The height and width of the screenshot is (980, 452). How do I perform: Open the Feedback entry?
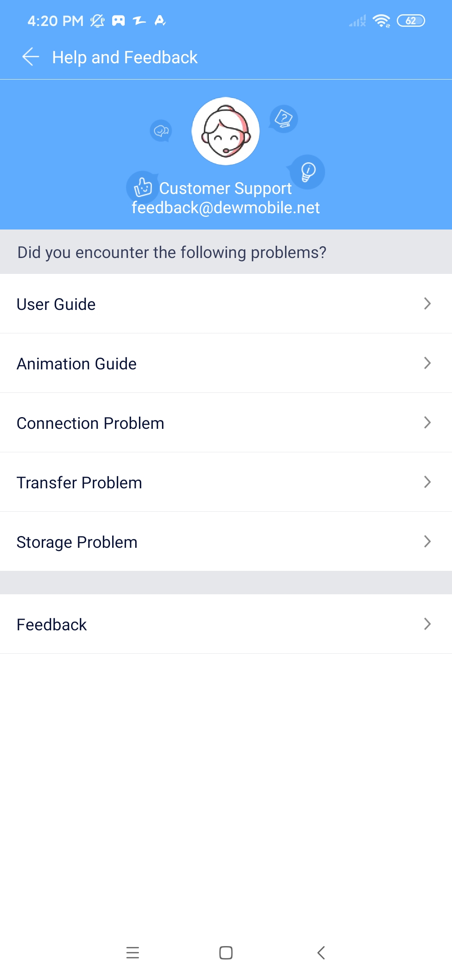tap(226, 624)
